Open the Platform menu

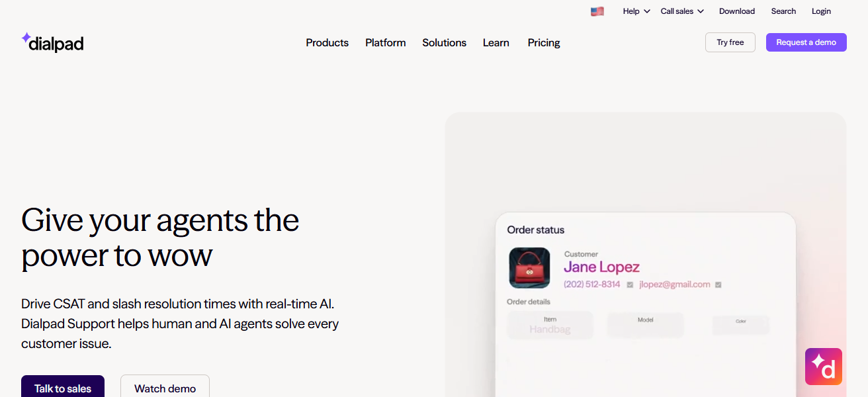tap(386, 42)
